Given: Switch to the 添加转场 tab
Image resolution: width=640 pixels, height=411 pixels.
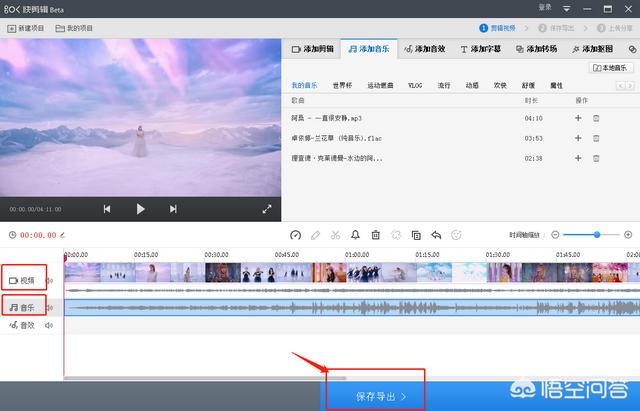Looking at the screenshot, I should click(x=536, y=49).
